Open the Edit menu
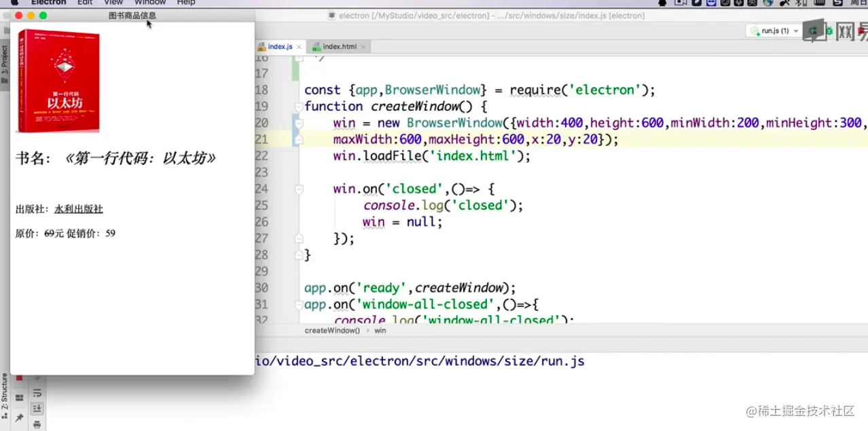 click(85, 3)
